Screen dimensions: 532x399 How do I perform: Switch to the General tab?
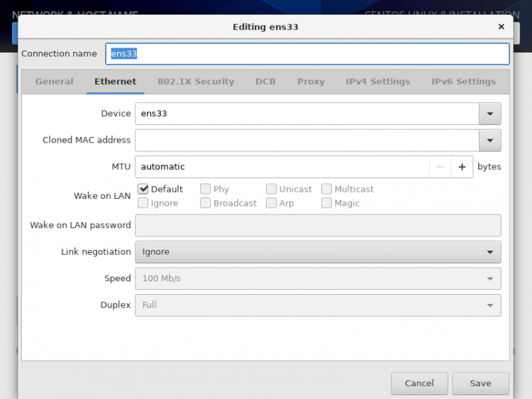click(x=54, y=82)
